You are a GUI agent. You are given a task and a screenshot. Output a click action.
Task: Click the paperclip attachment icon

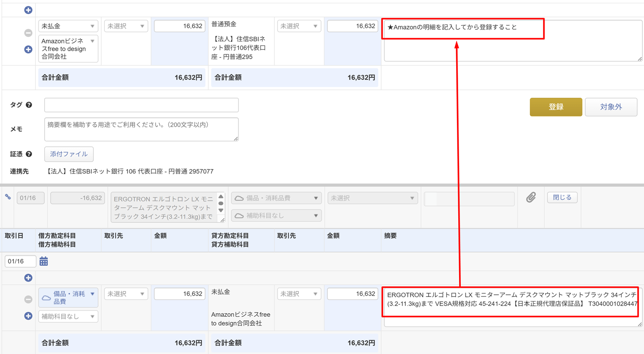531,198
